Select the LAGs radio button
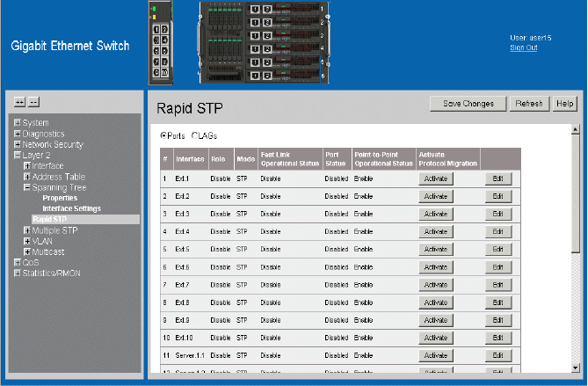 tap(194, 135)
